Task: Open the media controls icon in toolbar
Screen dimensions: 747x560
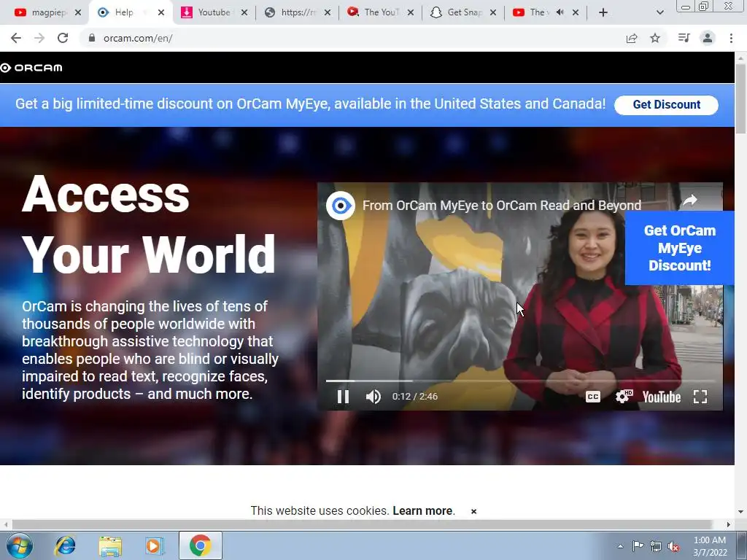Action: [684, 38]
